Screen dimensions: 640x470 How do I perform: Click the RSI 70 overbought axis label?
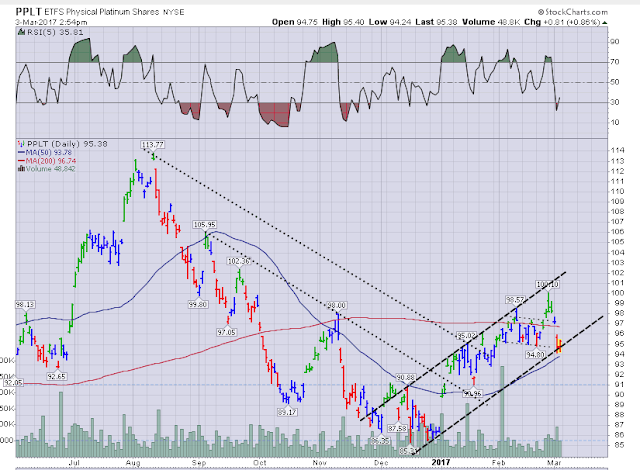point(614,62)
